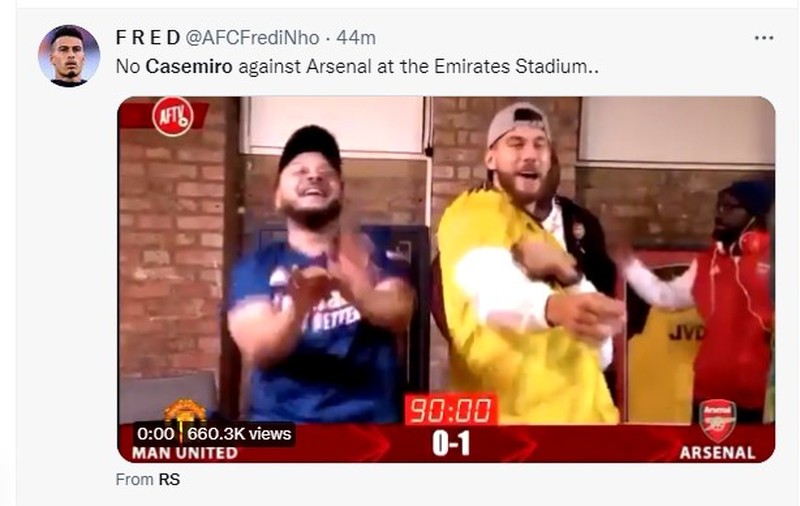The image size is (800, 506).
Task: Visit the @AFCFrediNho handle
Action: click(252, 38)
